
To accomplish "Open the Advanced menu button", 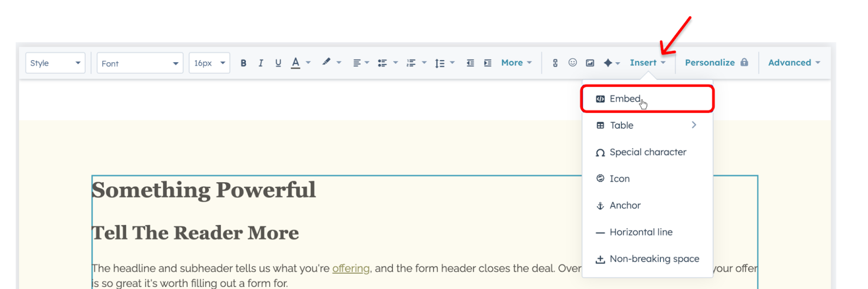I will [794, 62].
